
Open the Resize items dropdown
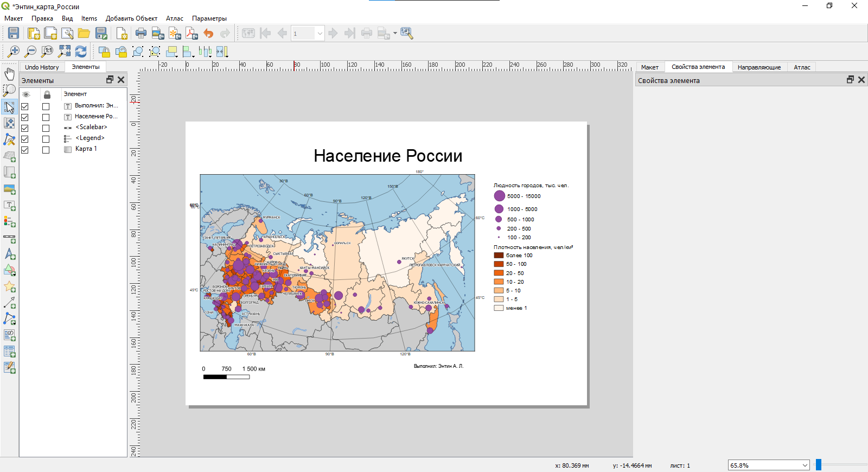222,52
